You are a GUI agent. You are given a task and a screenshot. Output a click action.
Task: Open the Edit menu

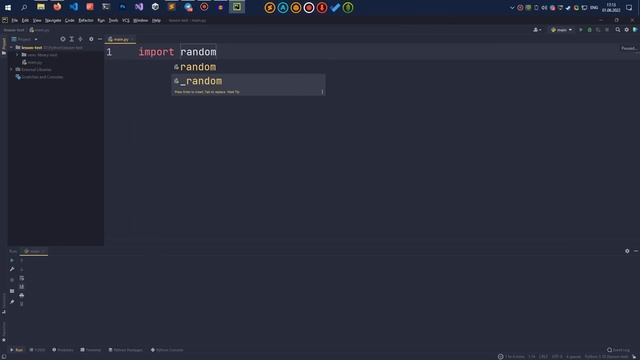pyautogui.click(x=25, y=20)
